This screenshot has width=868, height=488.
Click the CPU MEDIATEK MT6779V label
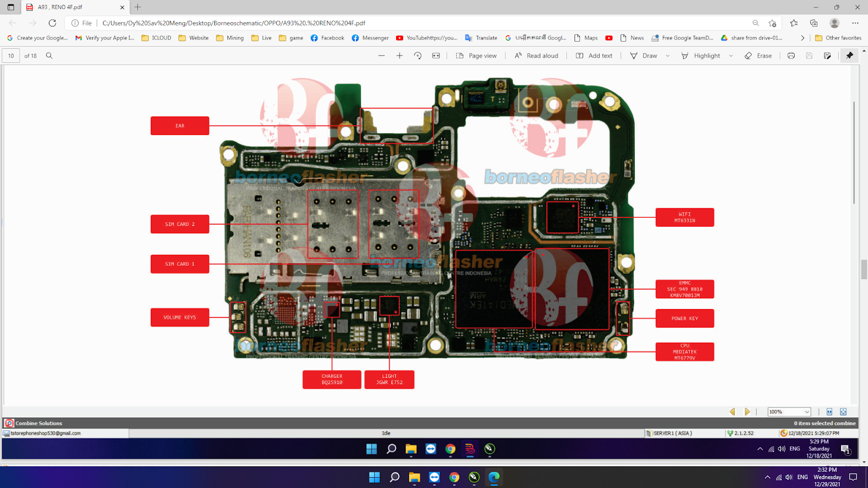click(685, 352)
